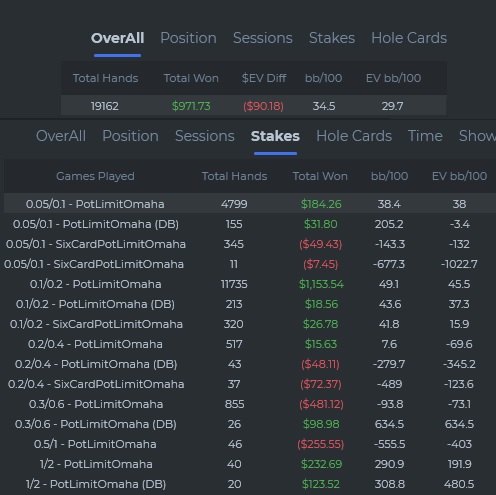Viewport: 496px width, 495px height.
Task: Click the active Stakes tab above stakes table
Action: [275, 136]
